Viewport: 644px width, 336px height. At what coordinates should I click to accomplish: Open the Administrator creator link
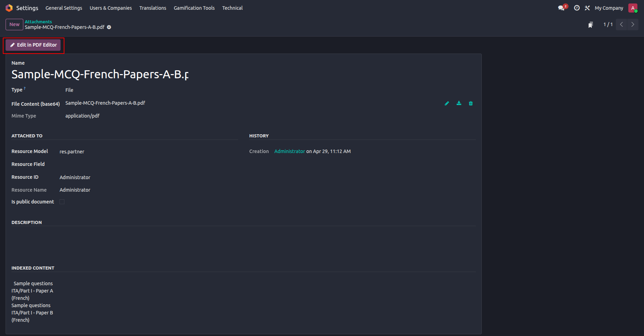290,151
